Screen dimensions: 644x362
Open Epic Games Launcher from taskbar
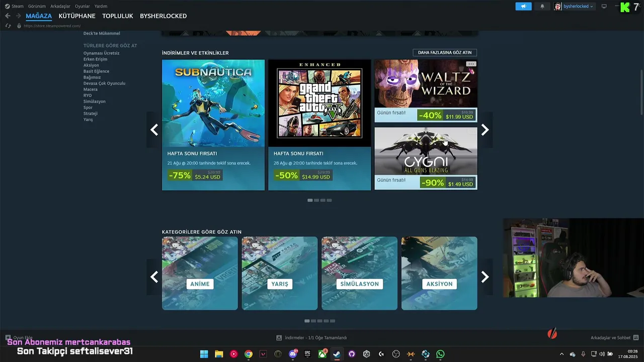click(307, 354)
